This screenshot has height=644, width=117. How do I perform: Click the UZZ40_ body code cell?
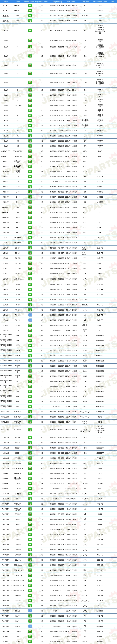(x=85, y=325)
